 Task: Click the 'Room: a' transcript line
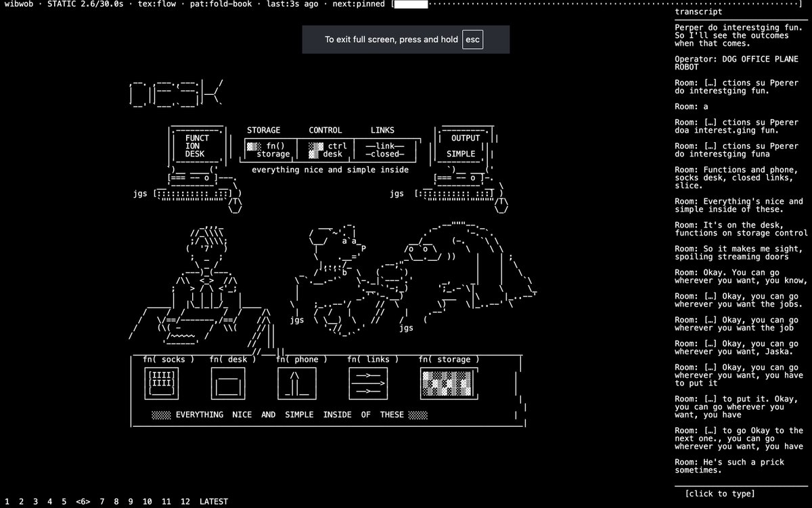pos(692,106)
